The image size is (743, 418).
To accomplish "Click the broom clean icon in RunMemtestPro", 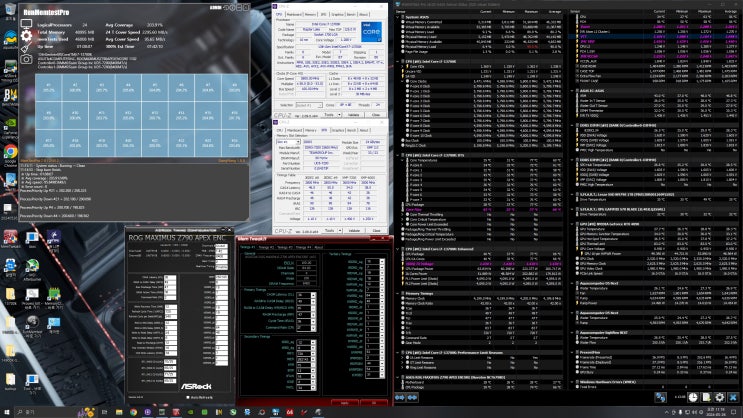I will point(26,47).
